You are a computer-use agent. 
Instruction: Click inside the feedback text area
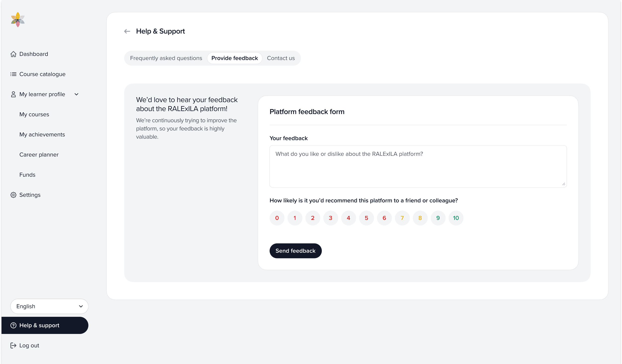point(418,166)
